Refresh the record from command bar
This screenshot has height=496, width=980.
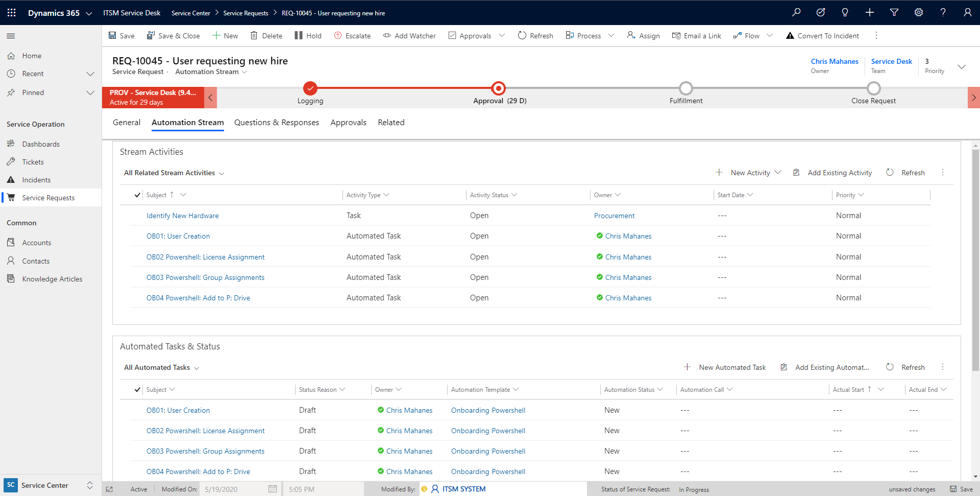535,36
